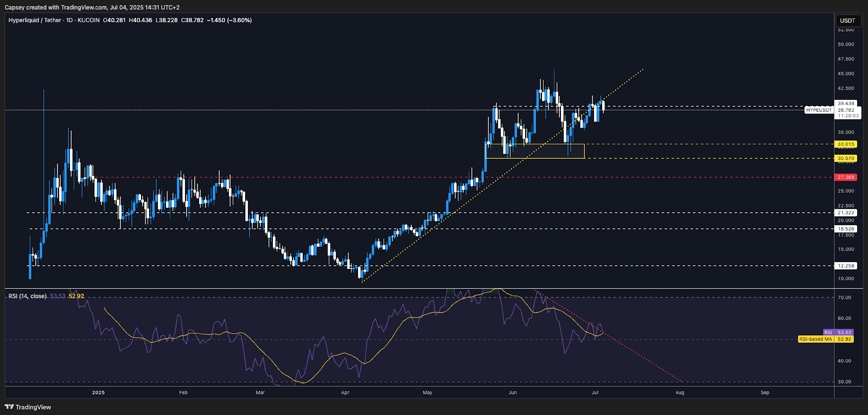
Task: Click the KUCOIN exchange name in header
Action: (x=88, y=20)
